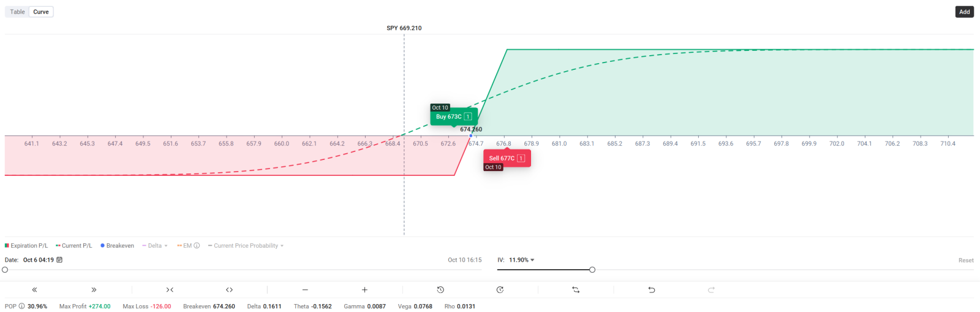The width and height of the screenshot is (980, 312).
Task: Toggle Current P/L legend line
Action: [x=73, y=246]
